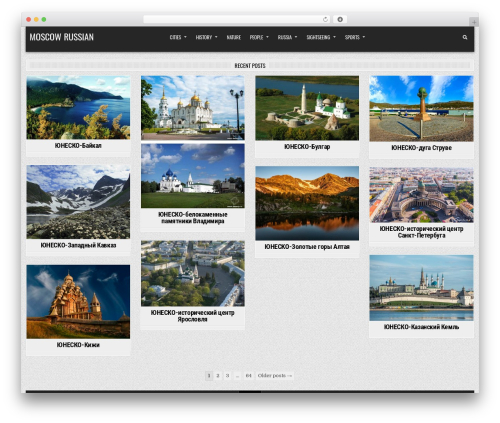Screen dimensions: 500x423
Task: Open the Struve arc monument thumbnail
Action: (421, 109)
